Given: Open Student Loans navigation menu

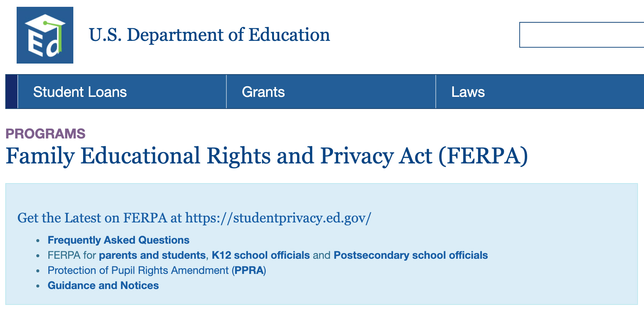Looking at the screenshot, I should (x=80, y=92).
